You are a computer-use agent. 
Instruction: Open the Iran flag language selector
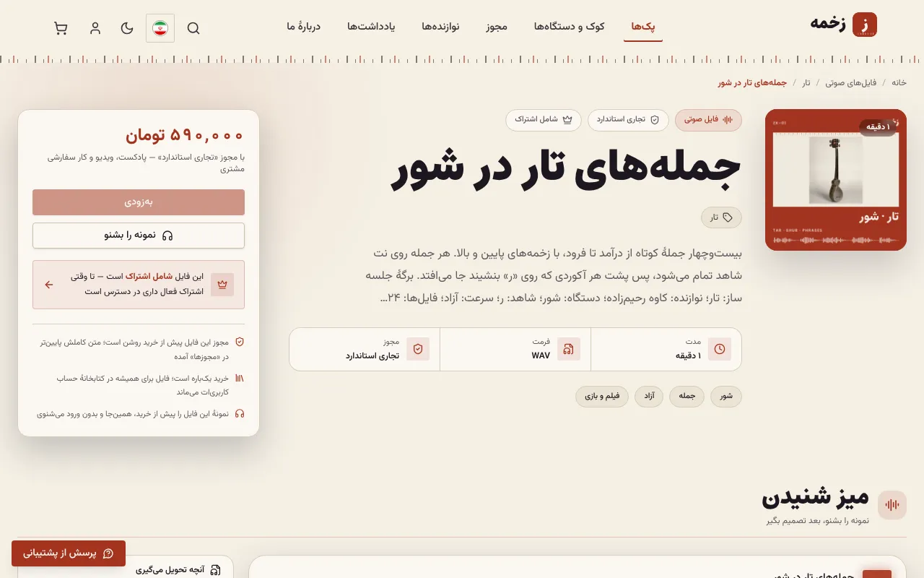(160, 28)
